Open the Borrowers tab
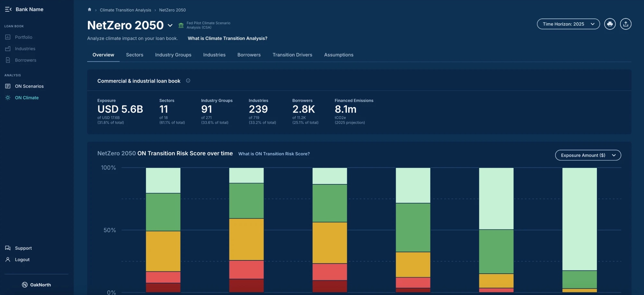The width and height of the screenshot is (644, 295). tap(249, 55)
